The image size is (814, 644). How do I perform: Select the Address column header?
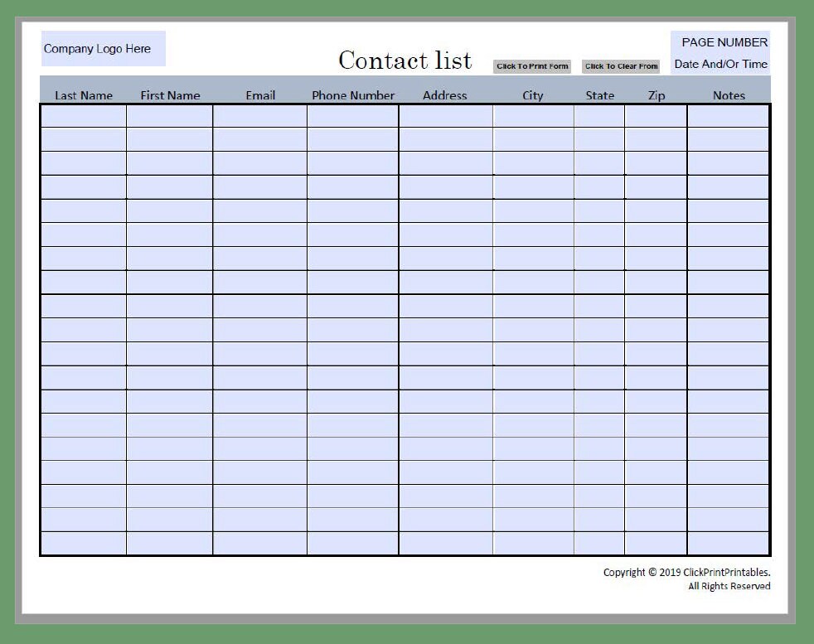pos(445,95)
